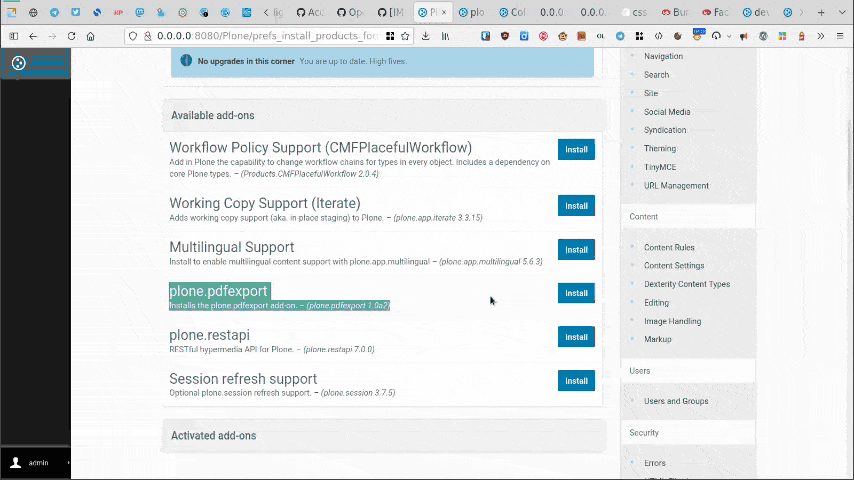This screenshot has height=480, width=854.
Task: Click the Plone logo in the sidebar
Action: click(19, 63)
